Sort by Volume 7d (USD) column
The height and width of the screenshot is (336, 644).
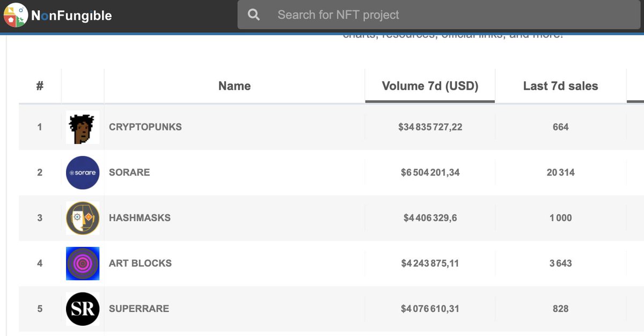430,86
